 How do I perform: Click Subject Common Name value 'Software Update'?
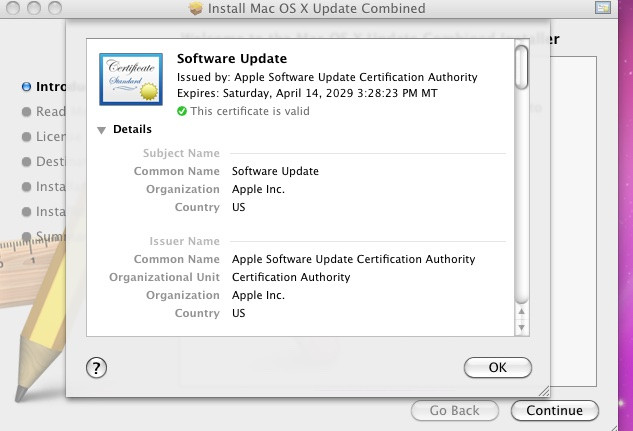pos(275,171)
